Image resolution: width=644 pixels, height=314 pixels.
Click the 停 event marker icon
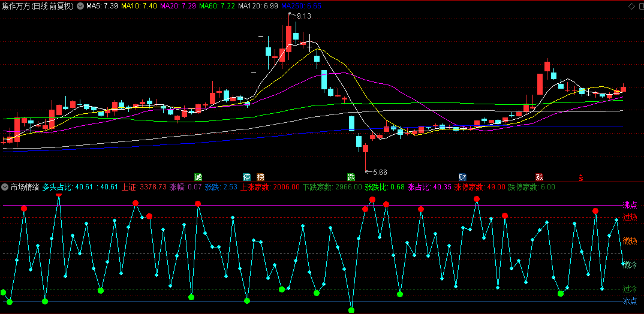coord(246,177)
